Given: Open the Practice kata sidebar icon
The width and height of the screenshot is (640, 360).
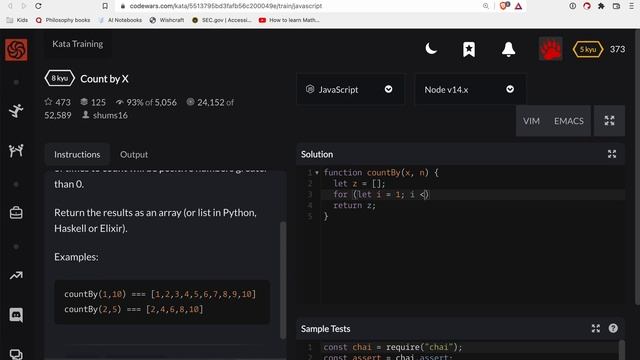Looking at the screenshot, I should (x=16, y=111).
